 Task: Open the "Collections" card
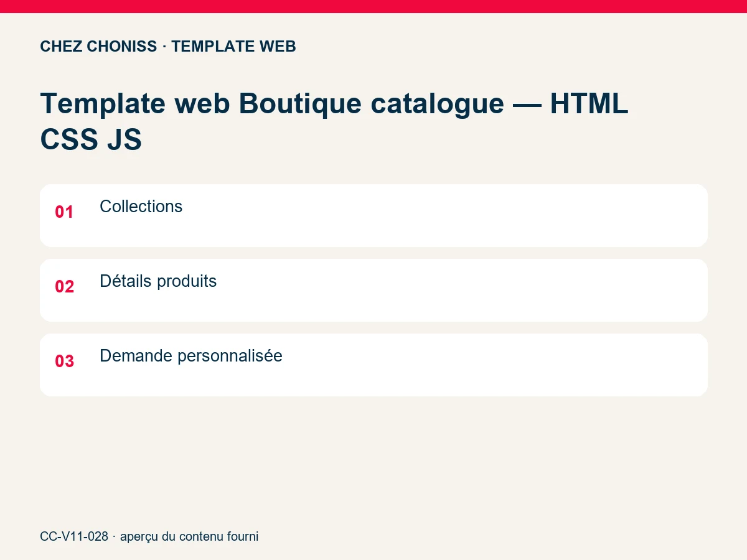click(374, 215)
